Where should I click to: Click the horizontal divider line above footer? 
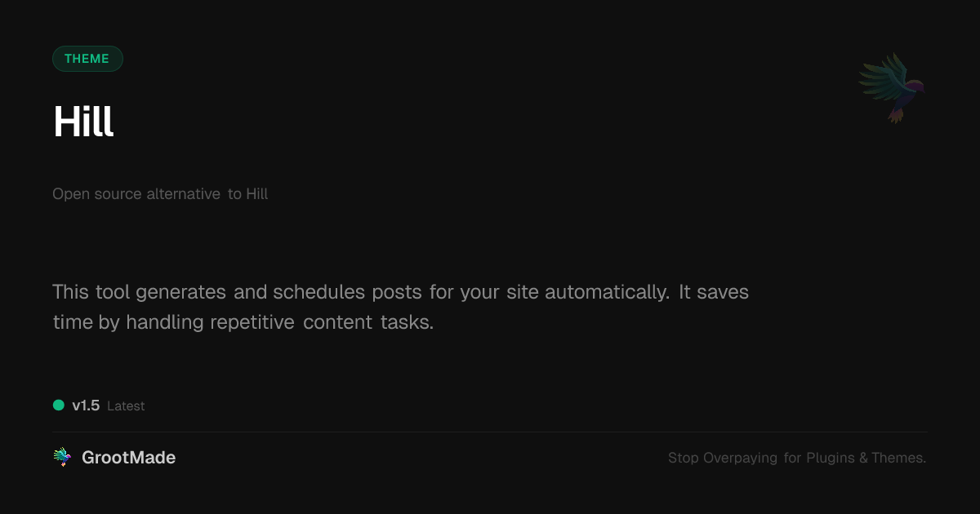click(490, 432)
